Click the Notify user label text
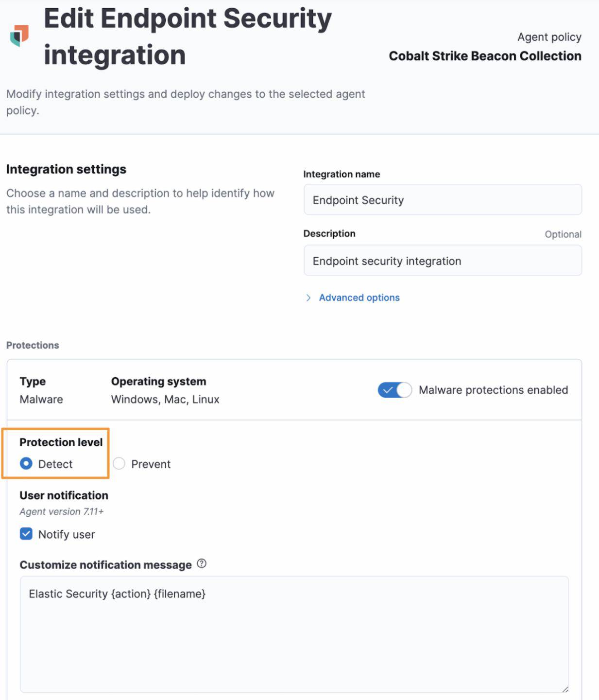The image size is (599, 700). pos(67,535)
